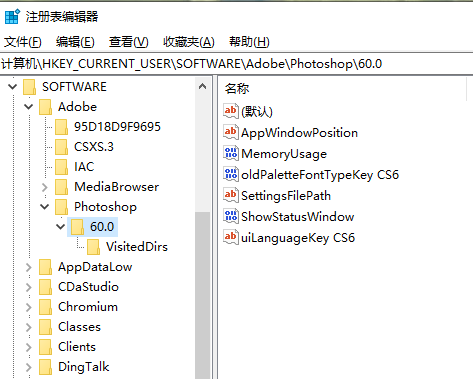Image resolution: width=473 pixels, height=379 pixels.
Task: Select the (默认) value name
Action: click(x=257, y=112)
